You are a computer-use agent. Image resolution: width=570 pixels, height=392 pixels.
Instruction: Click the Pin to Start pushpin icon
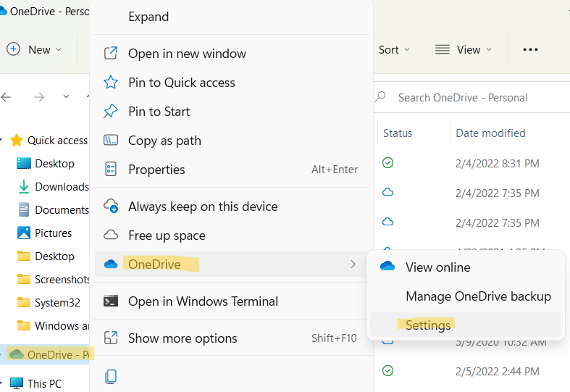[x=111, y=112]
